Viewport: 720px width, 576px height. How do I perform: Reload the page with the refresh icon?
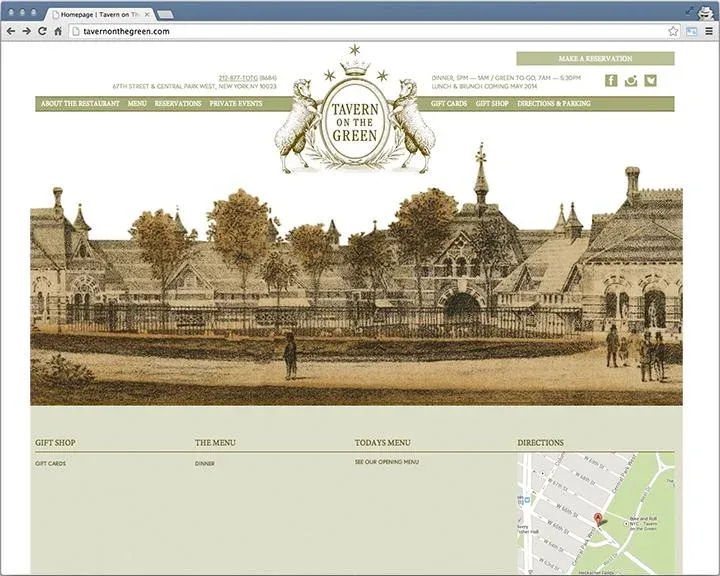point(42,31)
